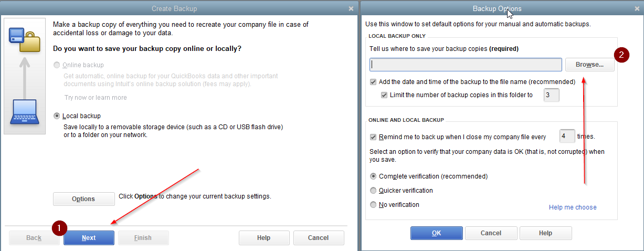Toggle limit number of backup copies checkbox
Screen dimensions: 644x251
pos(384,95)
